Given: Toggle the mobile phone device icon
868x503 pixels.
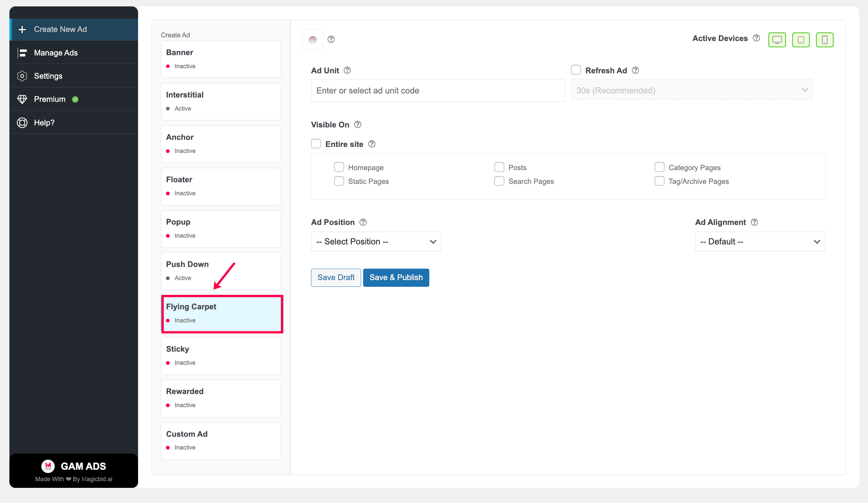Looking at the screenshot, I should coord(825,40).
